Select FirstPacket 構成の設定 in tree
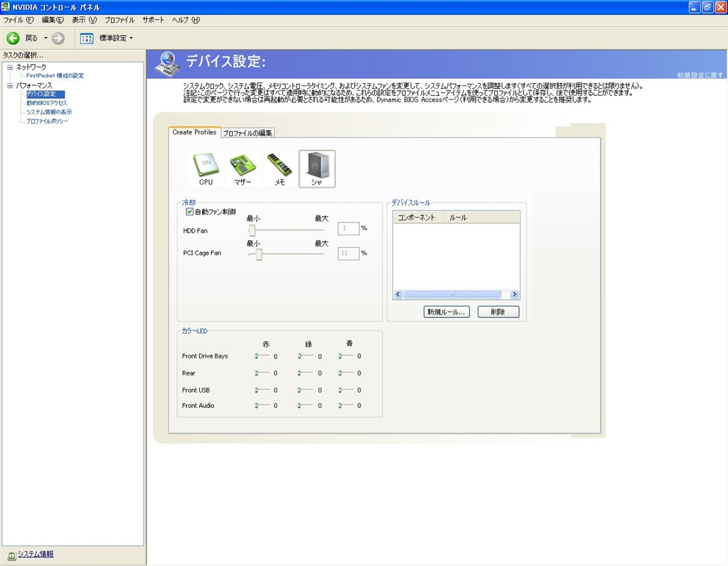Image resolution: width=728 pixels, height=566 pixels. (x=55, y=75)
